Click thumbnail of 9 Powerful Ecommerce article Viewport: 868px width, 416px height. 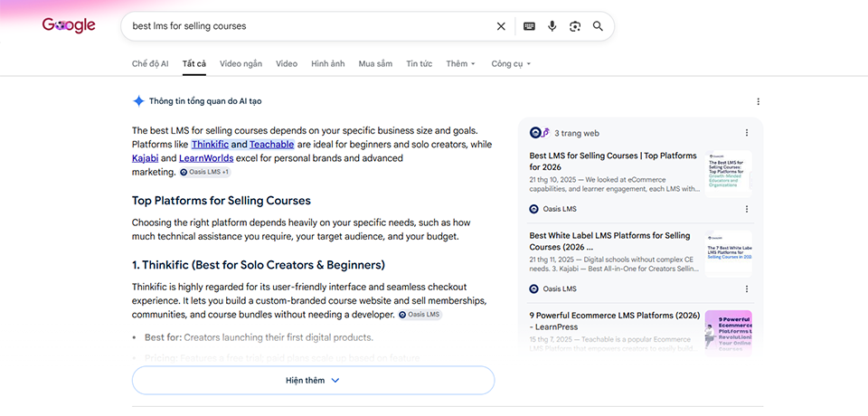pyautogui.click(x=729, y=332)
